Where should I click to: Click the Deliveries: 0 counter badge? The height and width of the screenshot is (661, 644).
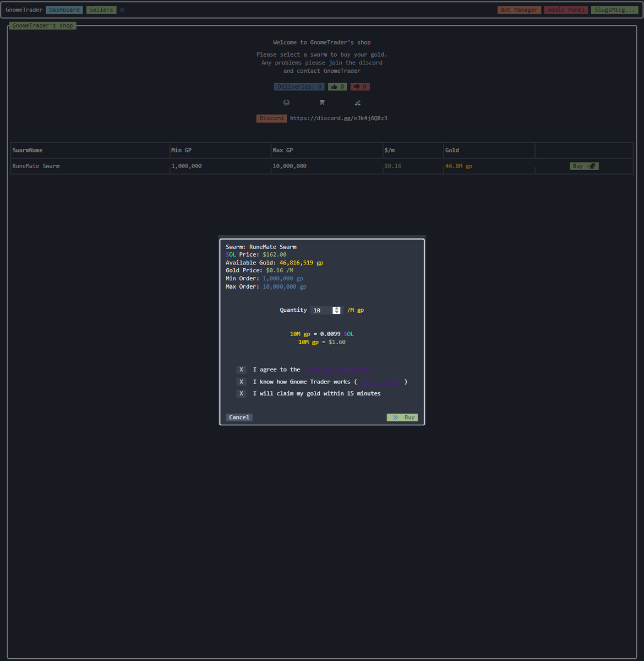click(x=299, y=86)
